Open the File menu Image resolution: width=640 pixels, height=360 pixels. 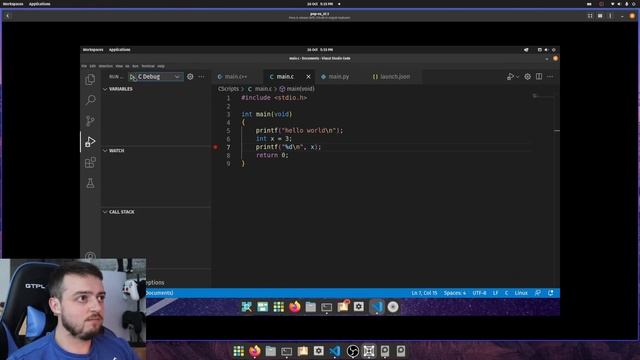point(84,66)
